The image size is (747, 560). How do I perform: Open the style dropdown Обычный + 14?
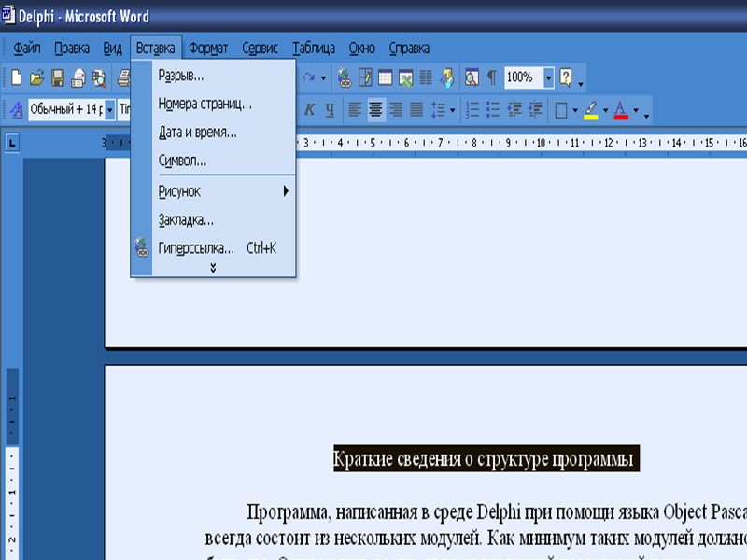(109, 109)
